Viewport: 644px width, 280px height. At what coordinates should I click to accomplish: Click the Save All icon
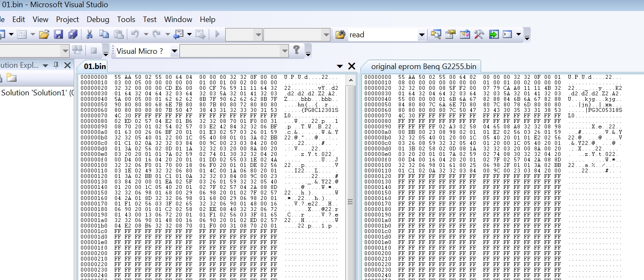click(x=73, y=34)
